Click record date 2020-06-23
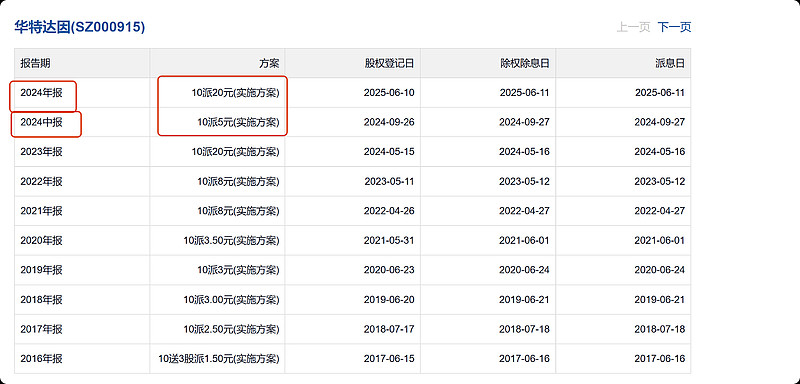 pyautogui.click(x=389, y=270)
